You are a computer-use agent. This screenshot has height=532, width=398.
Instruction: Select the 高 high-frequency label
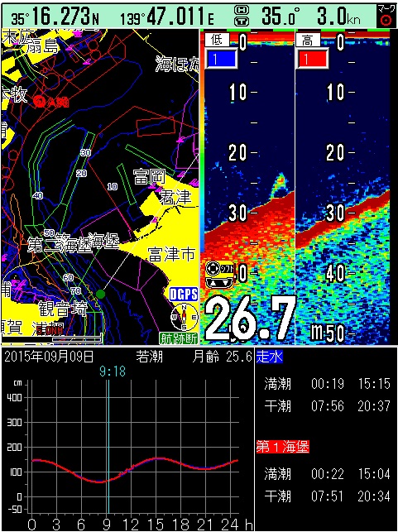[x=308, y=41]
